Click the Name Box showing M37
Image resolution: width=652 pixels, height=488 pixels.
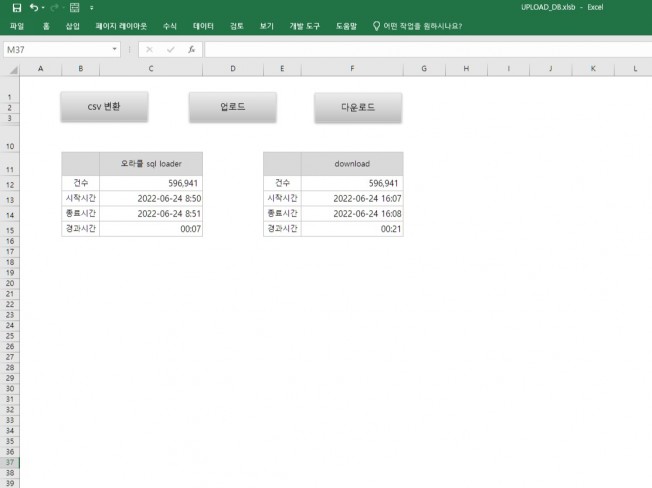[x=56, y=50]
